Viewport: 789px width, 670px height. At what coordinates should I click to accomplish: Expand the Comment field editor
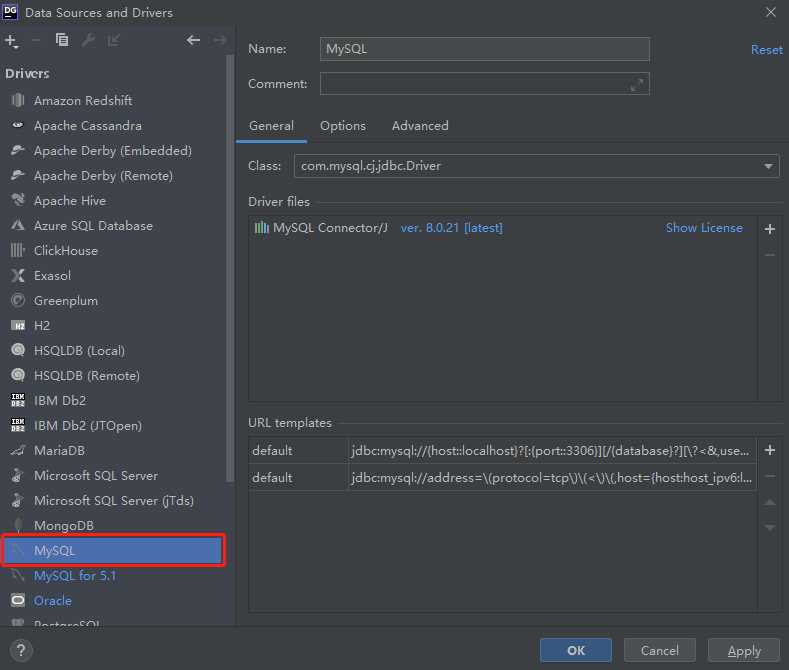(637, 85)
